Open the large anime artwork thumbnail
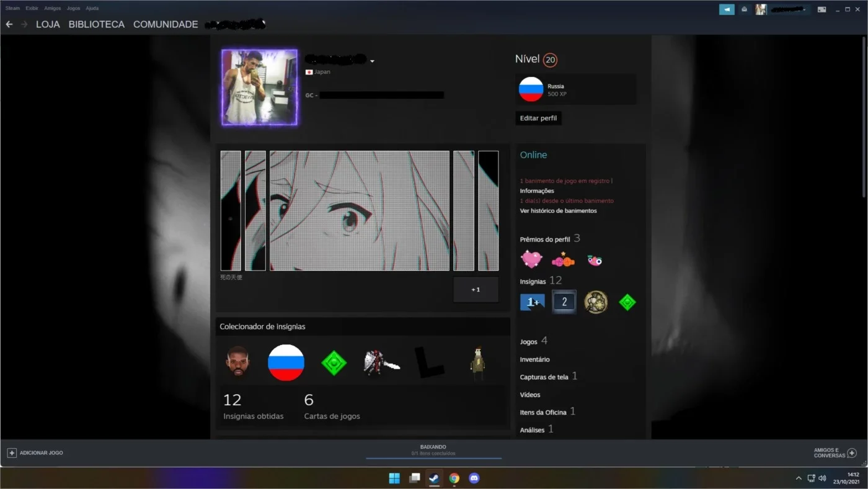 click(360, 211)
